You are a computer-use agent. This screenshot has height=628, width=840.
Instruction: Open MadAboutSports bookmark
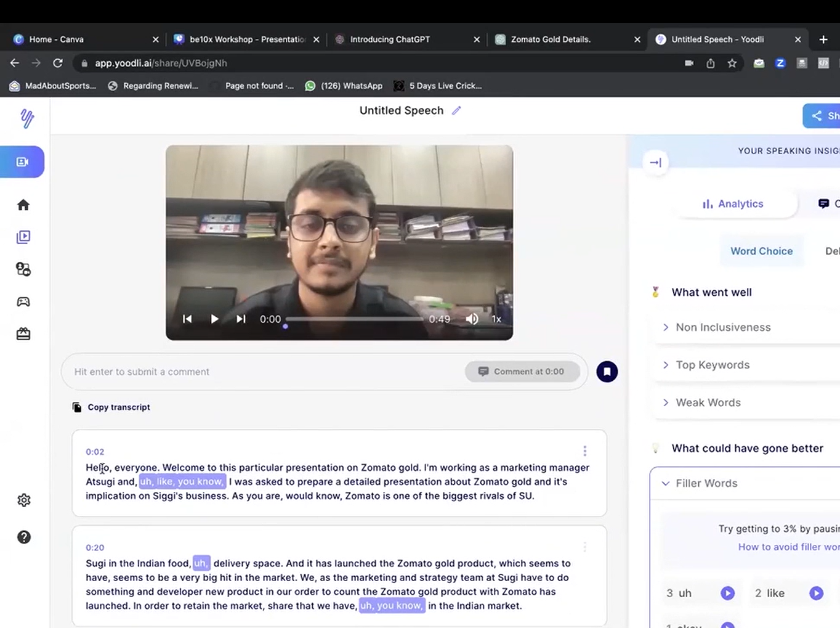[52, 86]
